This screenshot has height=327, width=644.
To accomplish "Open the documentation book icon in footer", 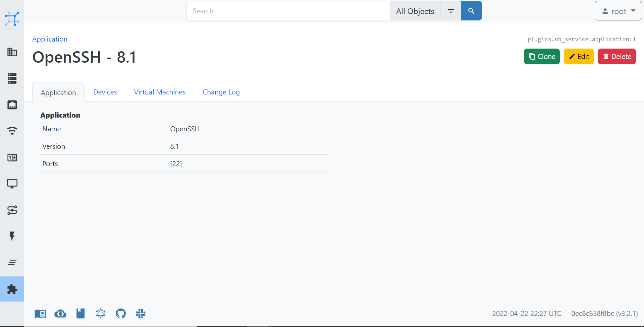I will tap(40, 314).
